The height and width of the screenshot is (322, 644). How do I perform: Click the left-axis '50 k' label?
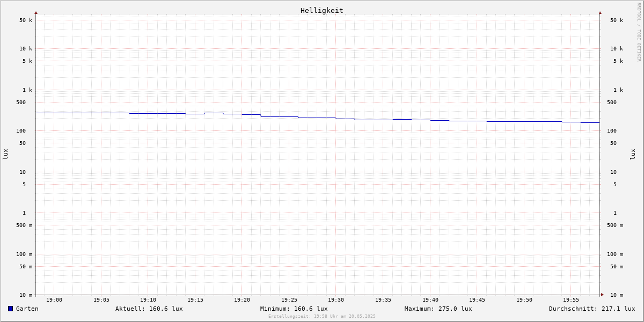tap(26, 20)
